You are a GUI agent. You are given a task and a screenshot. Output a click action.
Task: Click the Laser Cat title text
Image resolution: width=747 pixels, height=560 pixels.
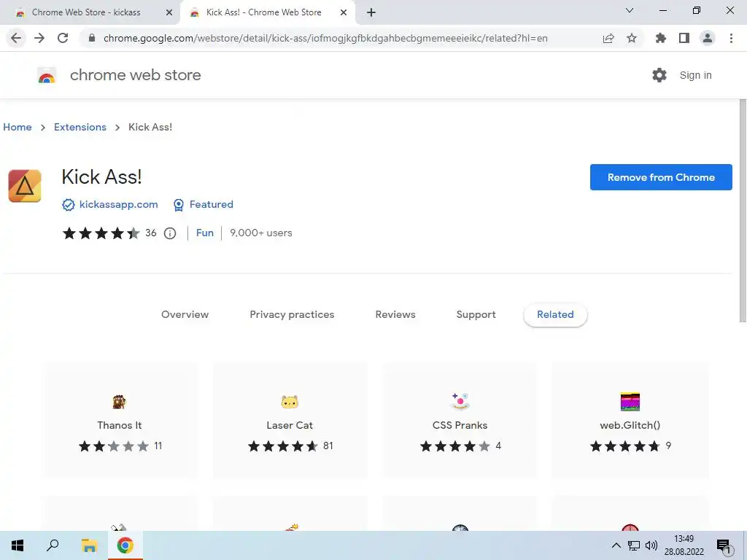coord(290,425)
